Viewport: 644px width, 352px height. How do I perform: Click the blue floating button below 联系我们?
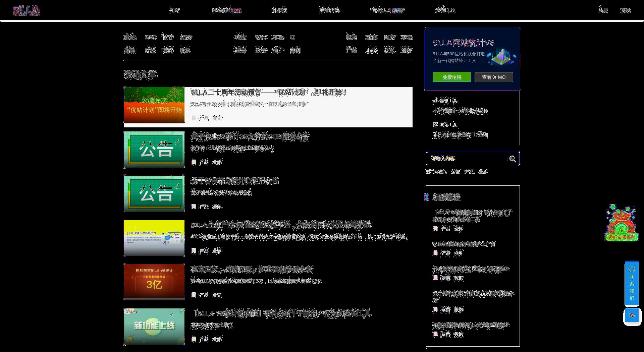pyautogui.click(x=632, y=315)
